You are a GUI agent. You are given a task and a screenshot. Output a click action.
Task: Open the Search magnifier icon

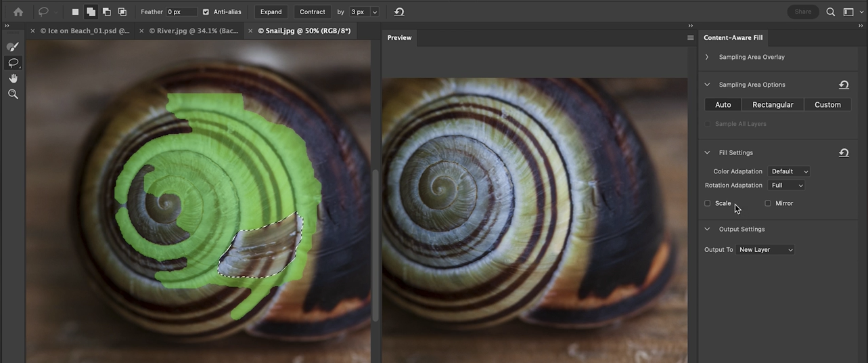(831, 12)
